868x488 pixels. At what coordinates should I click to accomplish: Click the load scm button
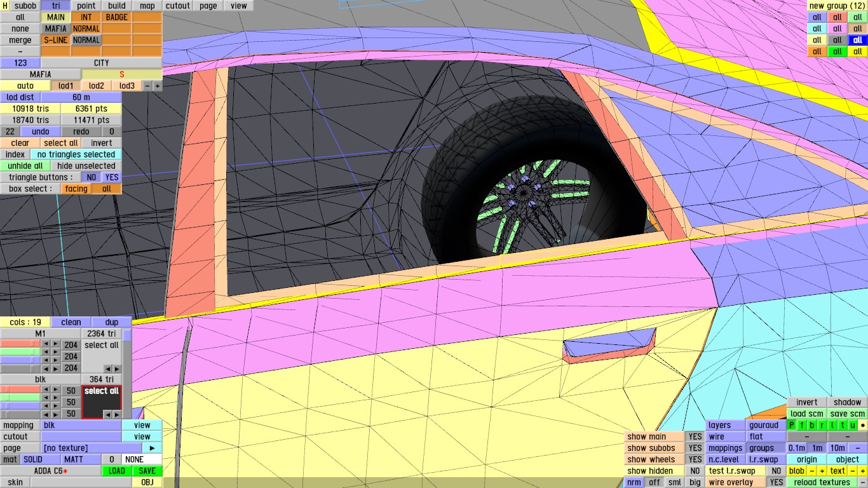pos(807,414)
